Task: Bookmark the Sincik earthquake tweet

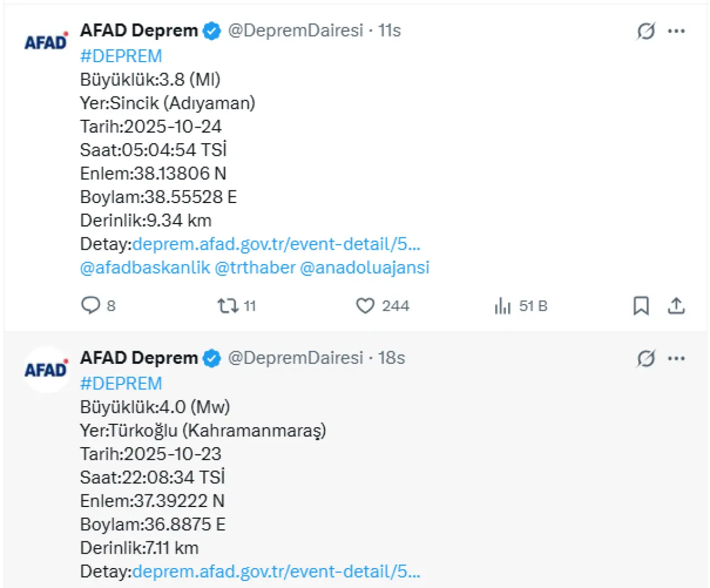Action: click(641, 306)
